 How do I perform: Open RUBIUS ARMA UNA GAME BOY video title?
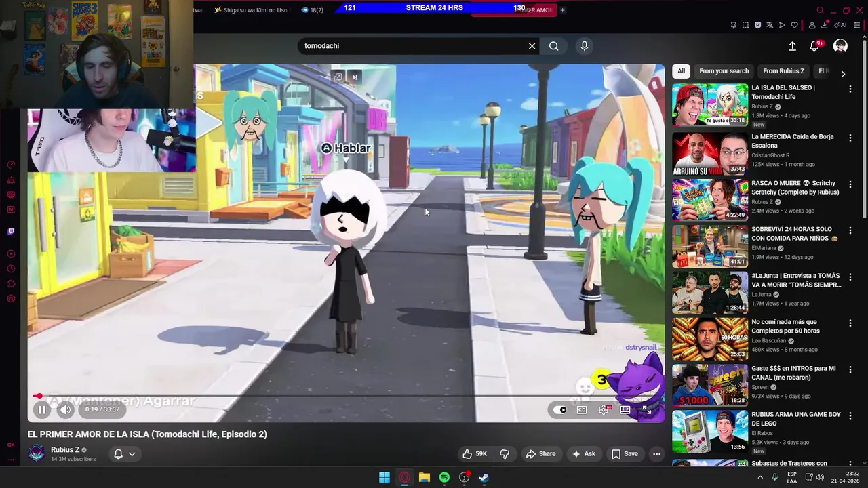pyautogui.click(x=796, y=419)
